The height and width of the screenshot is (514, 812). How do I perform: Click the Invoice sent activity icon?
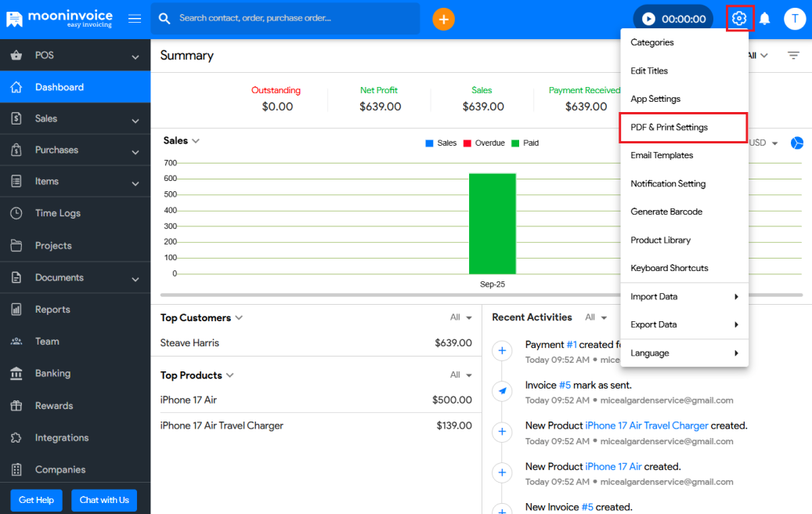coord(502,391)
